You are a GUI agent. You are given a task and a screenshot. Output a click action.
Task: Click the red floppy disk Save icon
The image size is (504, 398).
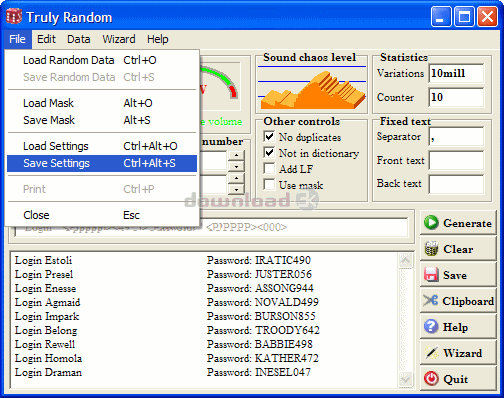click(431, 275)
